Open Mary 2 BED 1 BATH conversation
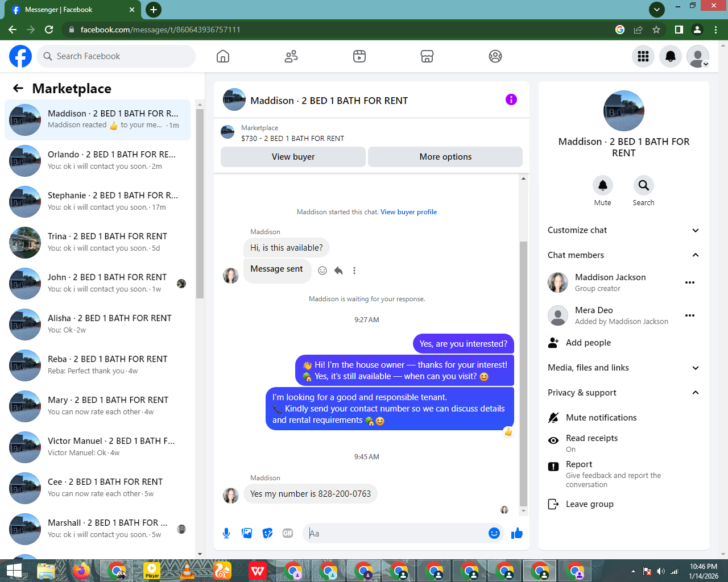The width and height of the screenshot is (728, 582). 97,406
